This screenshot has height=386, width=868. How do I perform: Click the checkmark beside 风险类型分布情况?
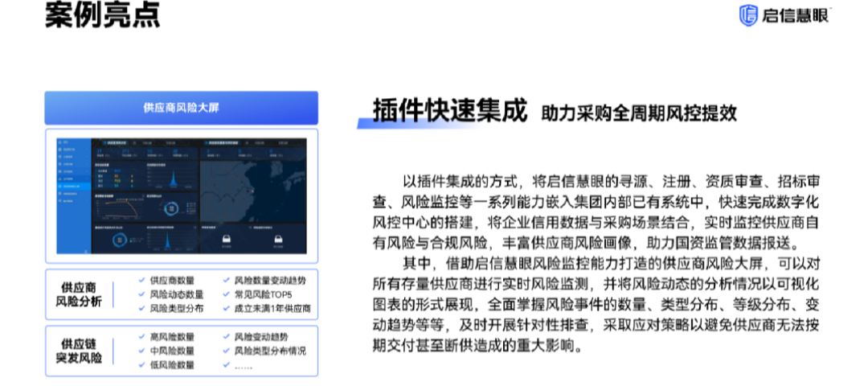[227, 351]
